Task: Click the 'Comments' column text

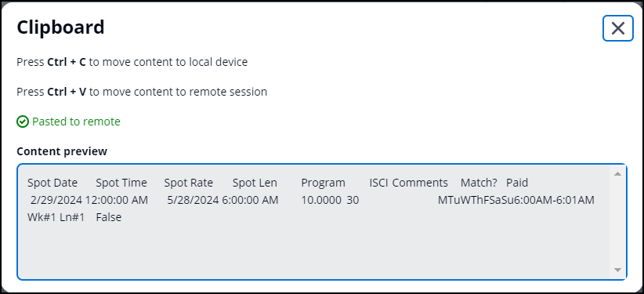Action: coord(420,183)
